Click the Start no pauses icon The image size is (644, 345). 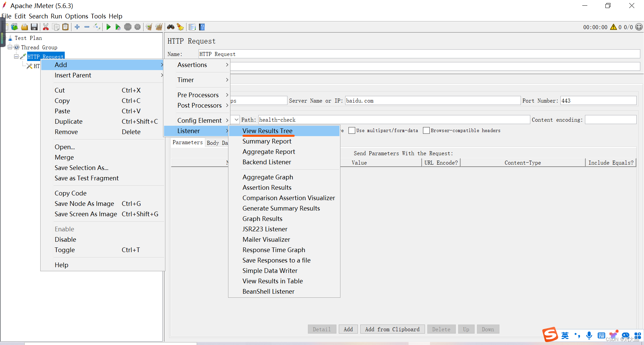coord(118,27)
